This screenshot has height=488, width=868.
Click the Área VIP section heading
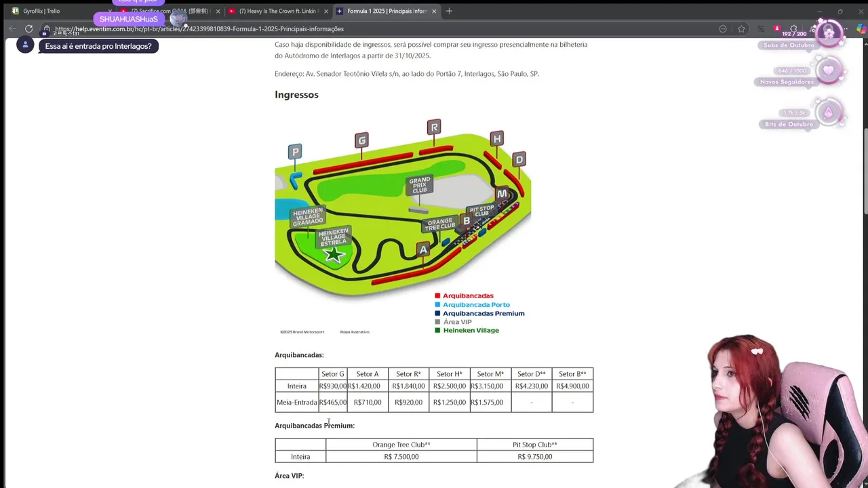click(x=290, y=476)
